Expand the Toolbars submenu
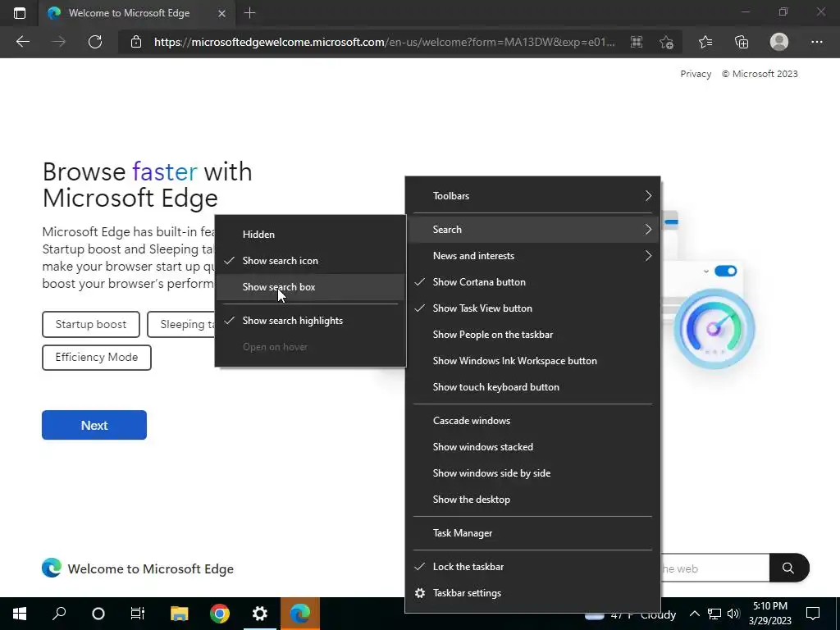The image size is (840, 630). click(532, 196)
